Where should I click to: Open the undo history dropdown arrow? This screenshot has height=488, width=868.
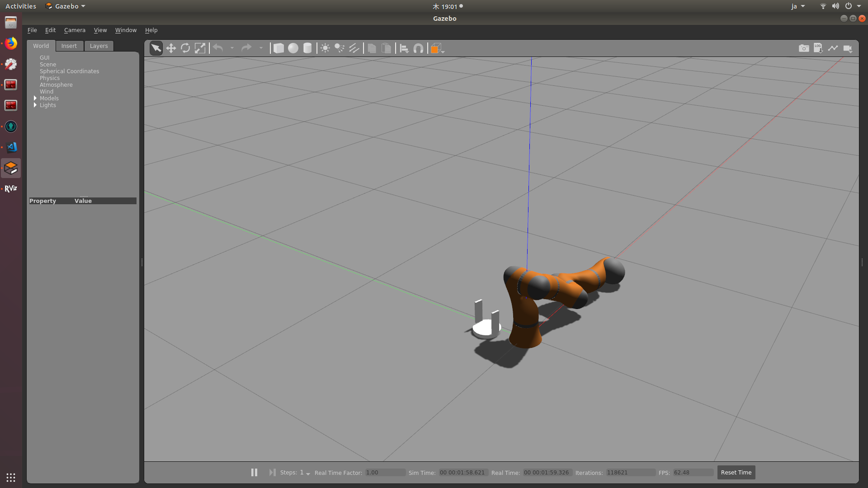click(232, 48)
